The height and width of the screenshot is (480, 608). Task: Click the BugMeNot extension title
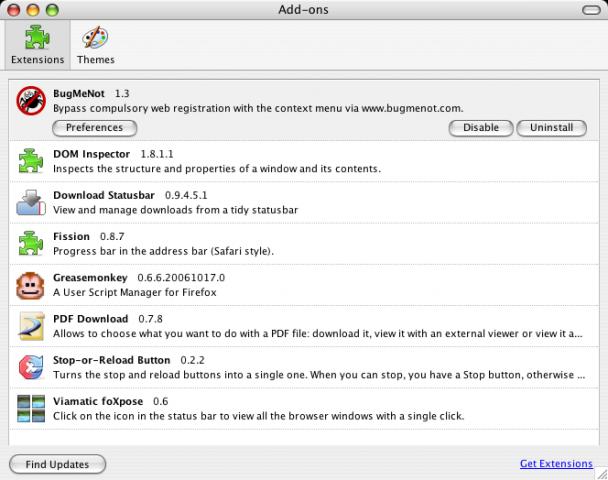pyautogui.click(x=79, y=93)
